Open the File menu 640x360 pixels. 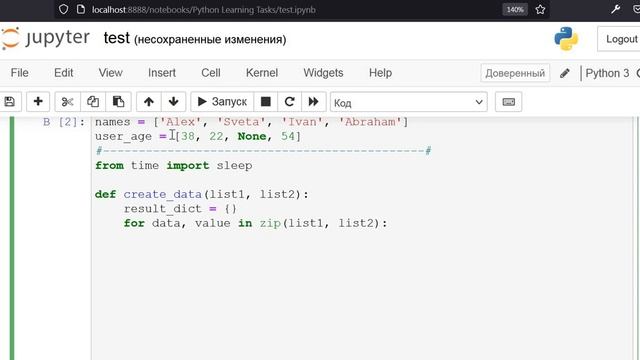click(x=20, y=73)
